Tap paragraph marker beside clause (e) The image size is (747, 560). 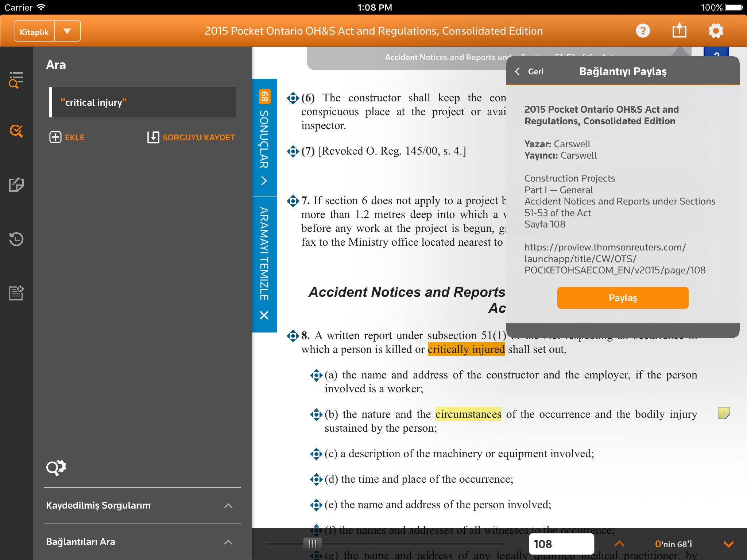316,505
